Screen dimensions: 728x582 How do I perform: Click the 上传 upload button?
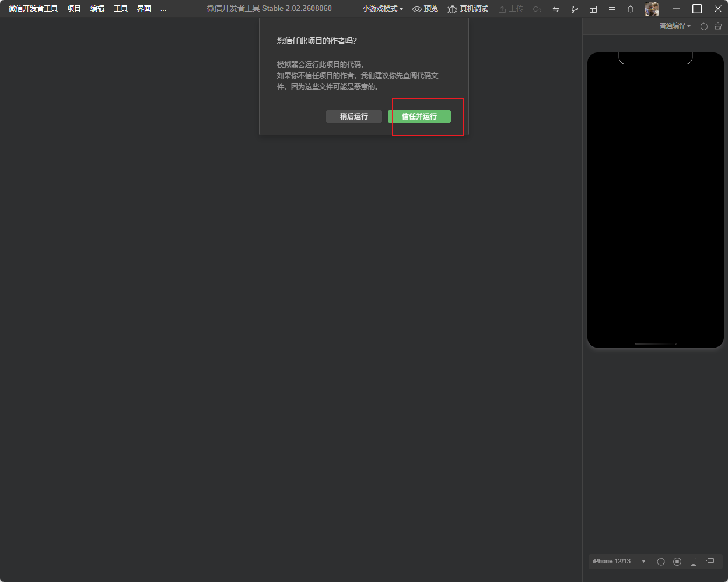click(511, 9)
